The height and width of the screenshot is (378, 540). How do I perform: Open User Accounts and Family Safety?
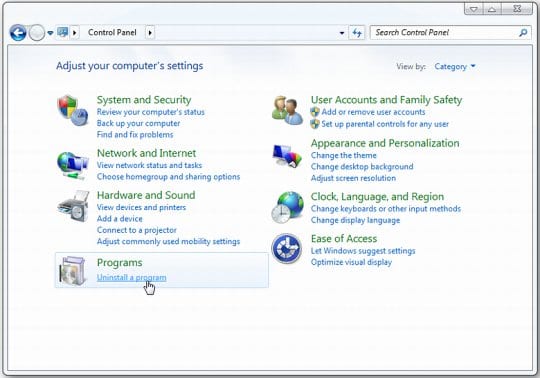point(386,100)
